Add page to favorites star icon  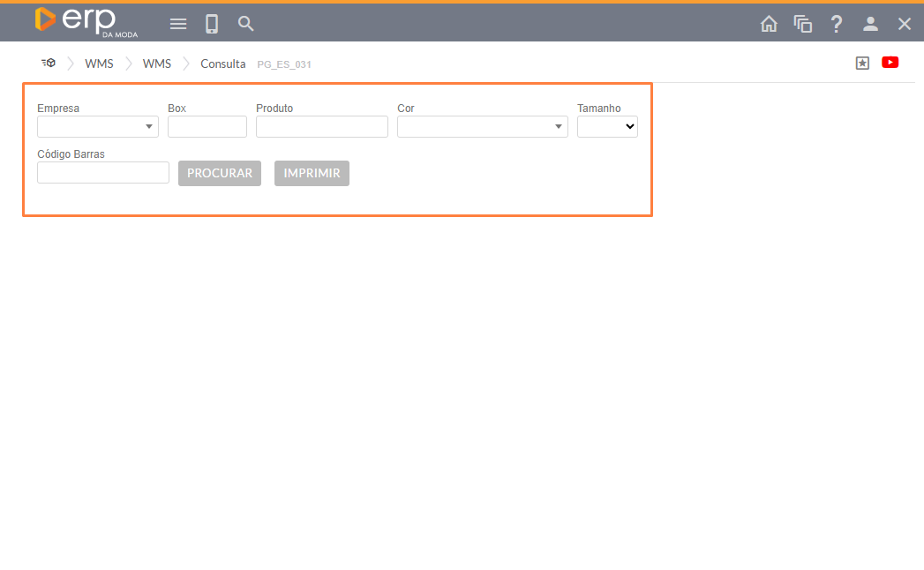[862, 63]
